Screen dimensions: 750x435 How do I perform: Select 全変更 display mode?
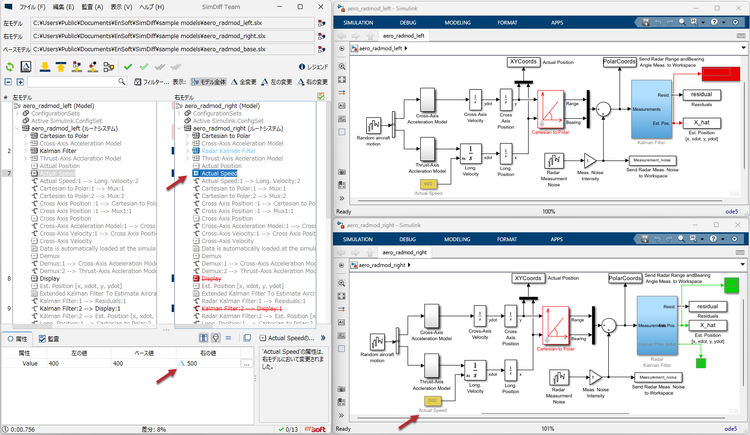(244, 82)
